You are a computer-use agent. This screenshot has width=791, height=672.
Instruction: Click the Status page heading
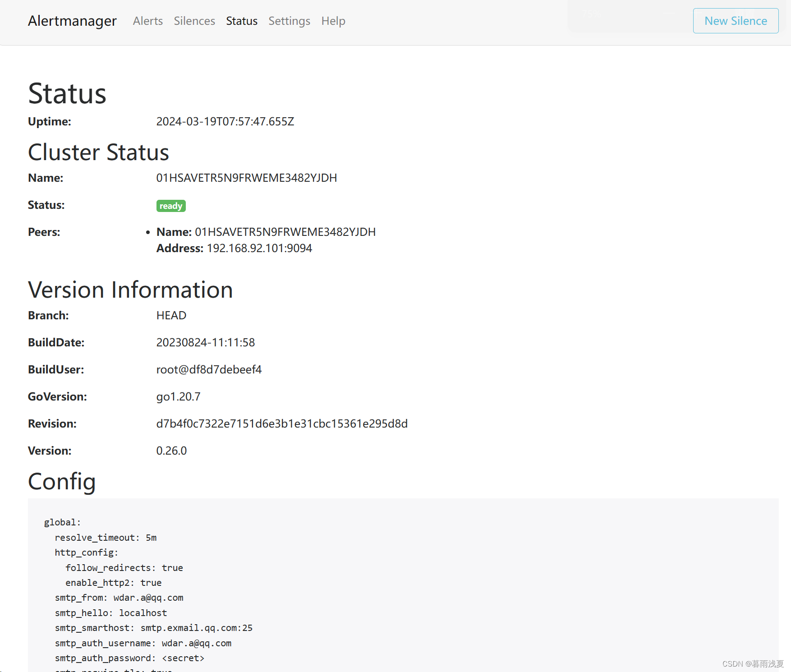click(67, 94)
